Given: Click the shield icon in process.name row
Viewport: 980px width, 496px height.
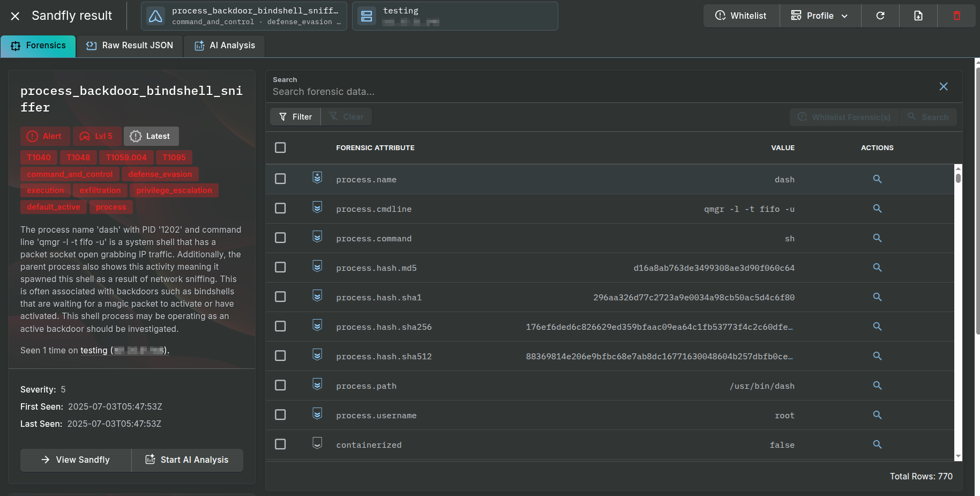Looking at the screenshot, I should pyautogui.click(x=317, y=177).
